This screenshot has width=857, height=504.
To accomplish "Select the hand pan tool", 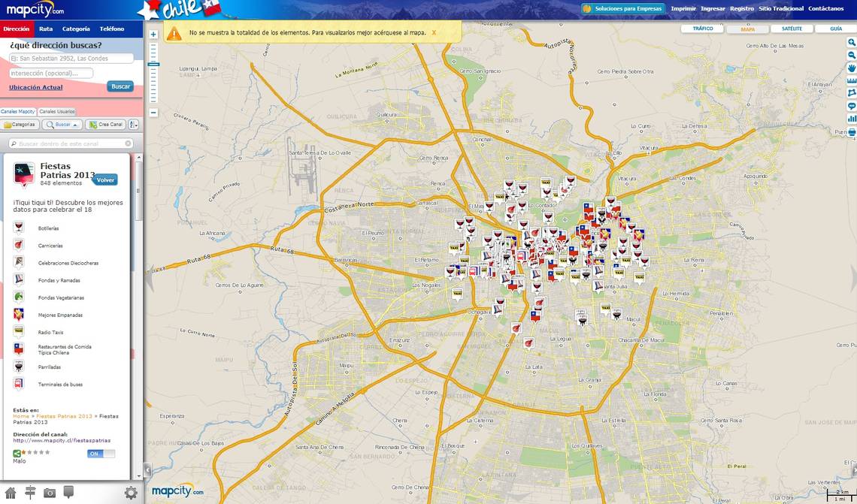I will coord(852,68).
